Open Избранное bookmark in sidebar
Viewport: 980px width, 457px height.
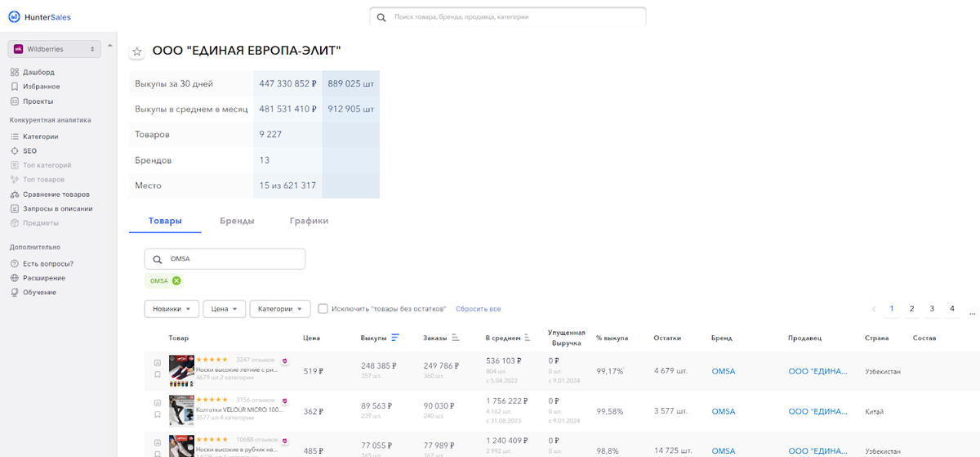coord(41,87)
